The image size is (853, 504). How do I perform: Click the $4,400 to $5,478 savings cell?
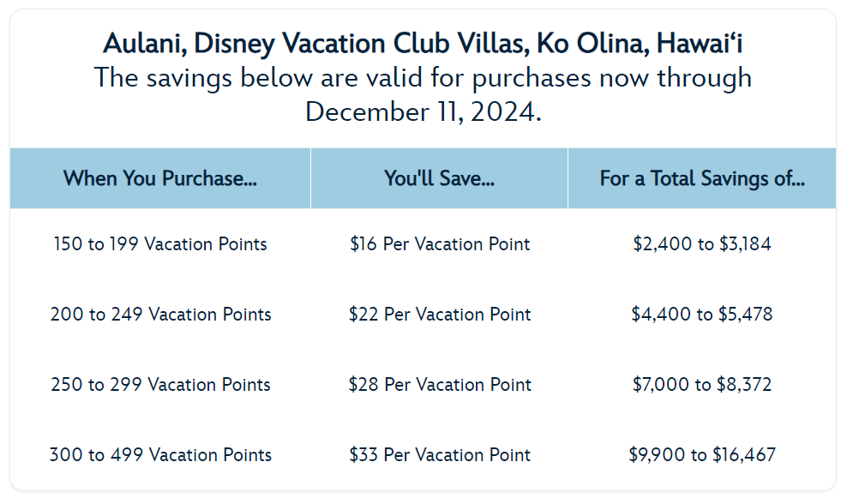click(x=702, y=315)
